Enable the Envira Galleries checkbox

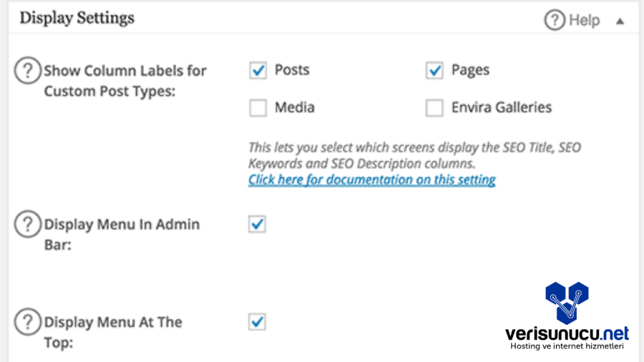(435, 108)
